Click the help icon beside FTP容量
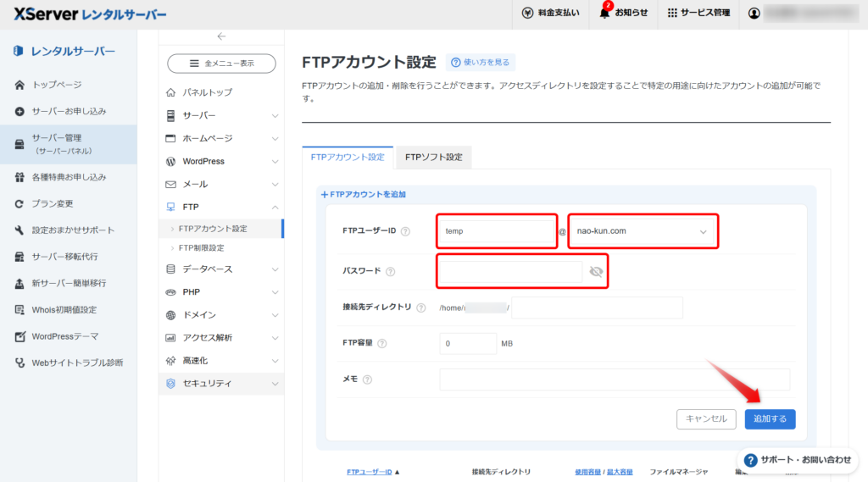This screenshot has width=868, height=482. tap(382, 343)
